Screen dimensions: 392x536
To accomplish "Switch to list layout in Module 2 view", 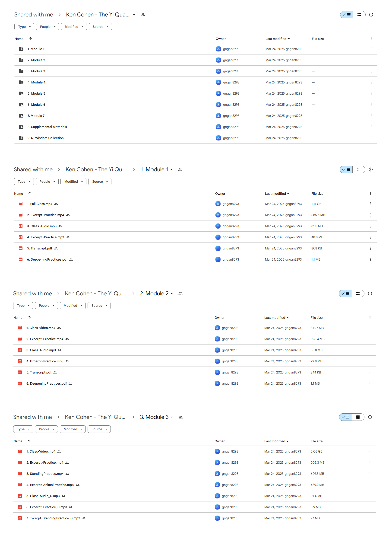I will pos(345,294).
